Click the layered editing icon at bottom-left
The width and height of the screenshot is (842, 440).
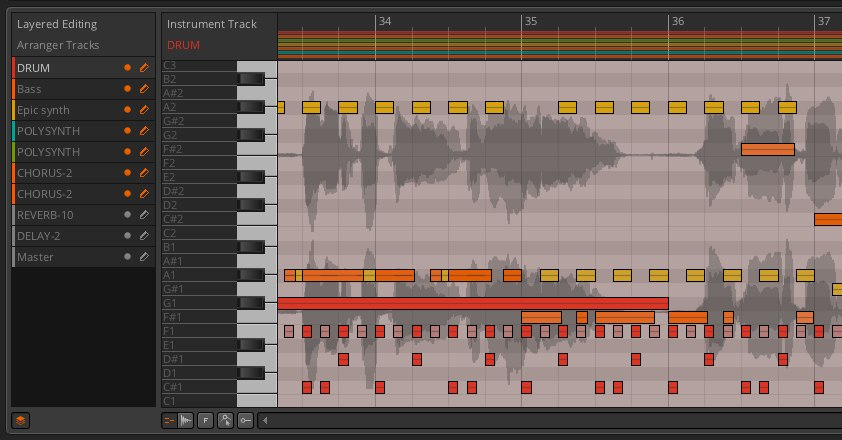point(21,421)
